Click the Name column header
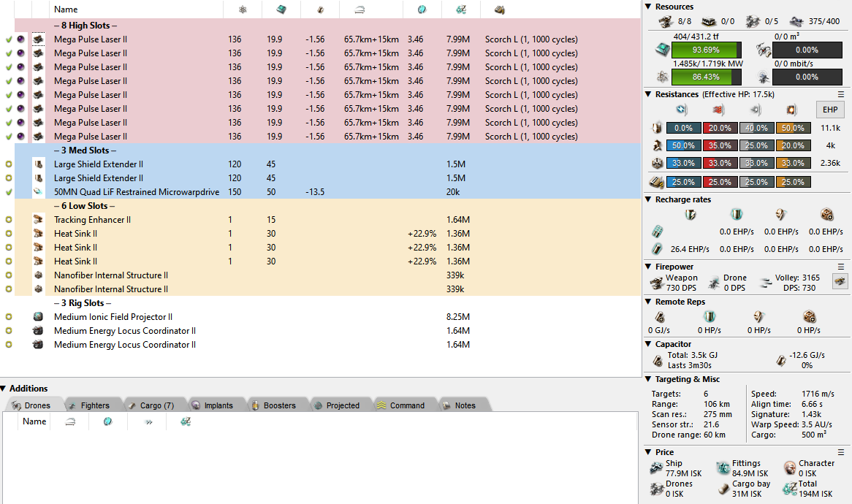This screenshot has width=852, height=504. 66,9
